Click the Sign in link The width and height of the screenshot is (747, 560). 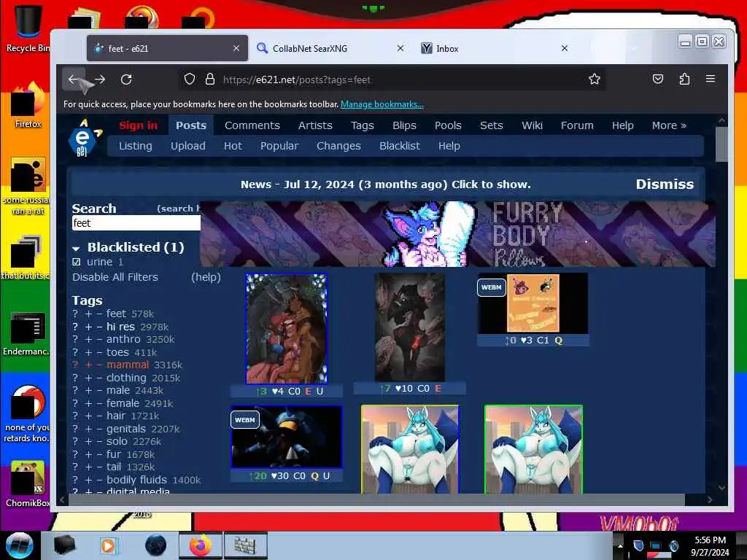[x=138, y=125]
